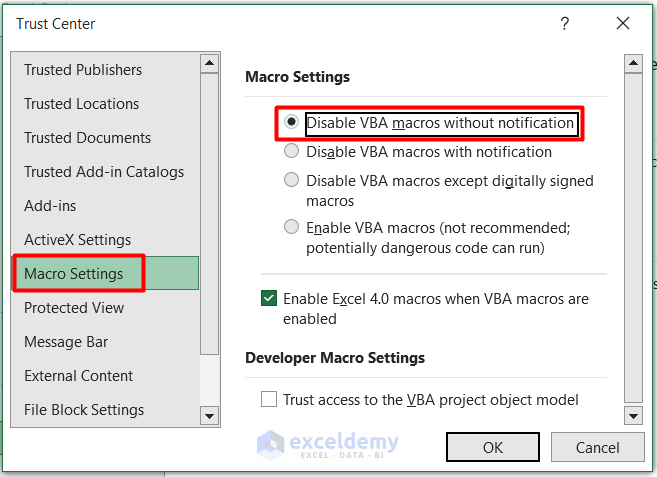Toggle Enable Excel 4.0 macros checkbox
The height and width of the screenshot is (477, 657).
pyautogui.click(x=269, y=298)
